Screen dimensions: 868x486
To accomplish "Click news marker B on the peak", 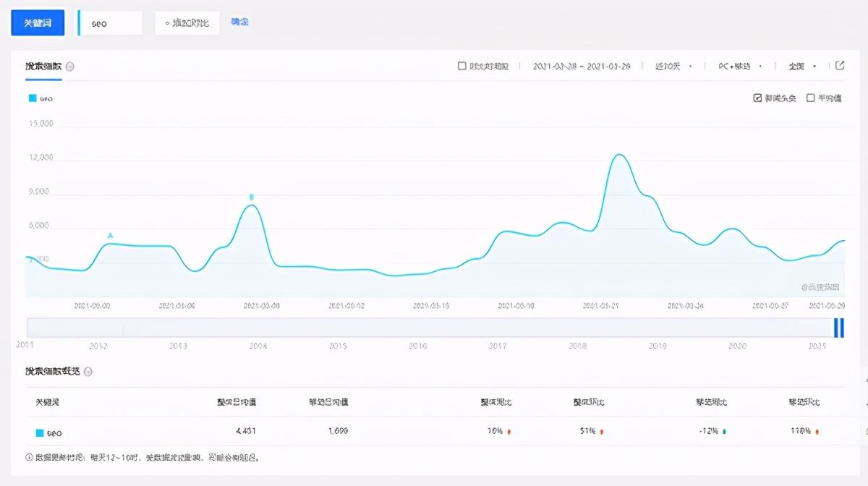I will [x=252, y=197].
